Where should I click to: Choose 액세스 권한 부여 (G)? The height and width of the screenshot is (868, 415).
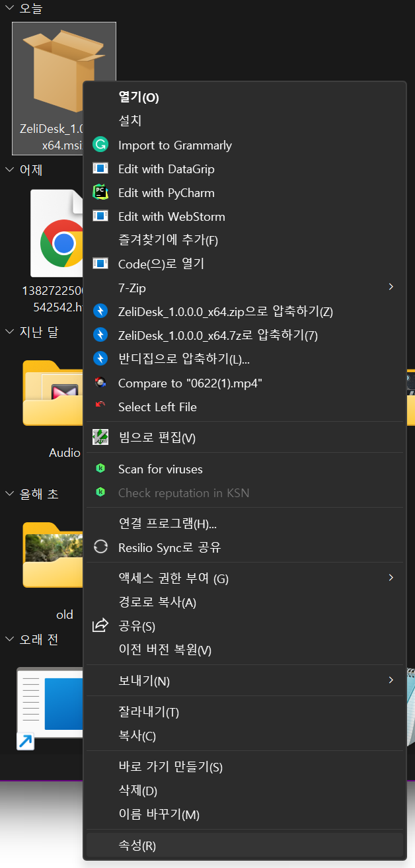[245, 578]
